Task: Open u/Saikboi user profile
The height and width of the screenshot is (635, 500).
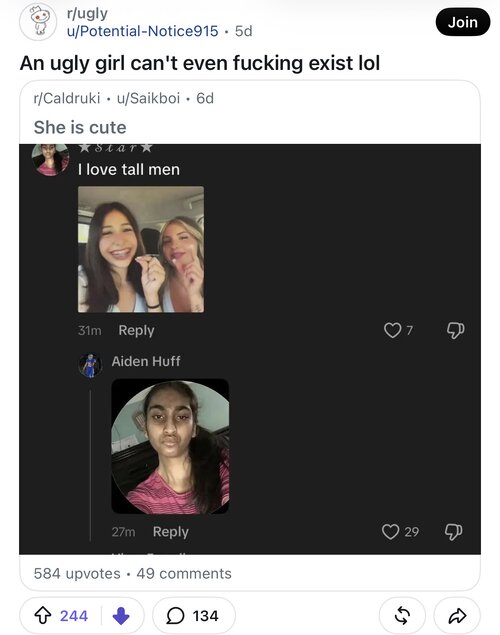Action: (148, 98)
